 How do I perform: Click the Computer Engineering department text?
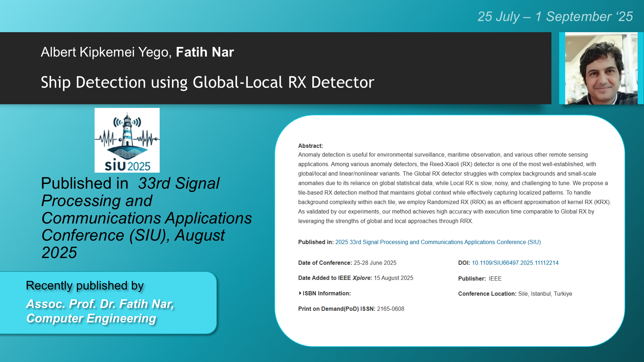91,318
